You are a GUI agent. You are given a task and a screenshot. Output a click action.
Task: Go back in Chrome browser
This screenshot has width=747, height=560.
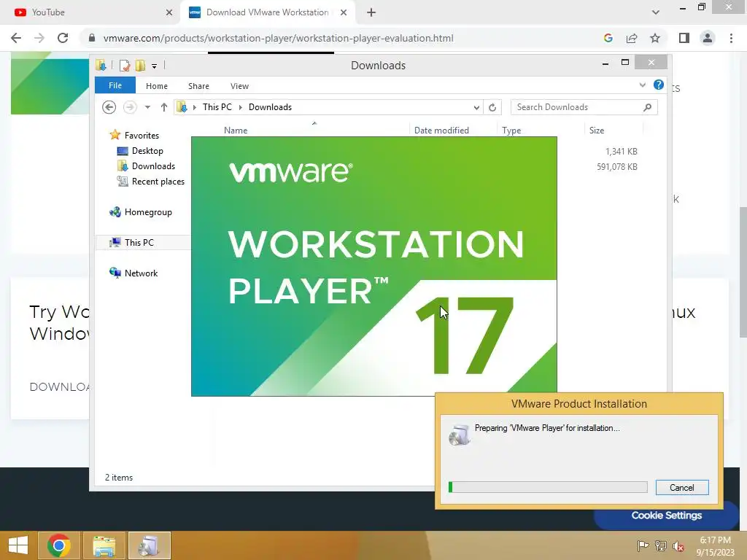coord(16,38)
